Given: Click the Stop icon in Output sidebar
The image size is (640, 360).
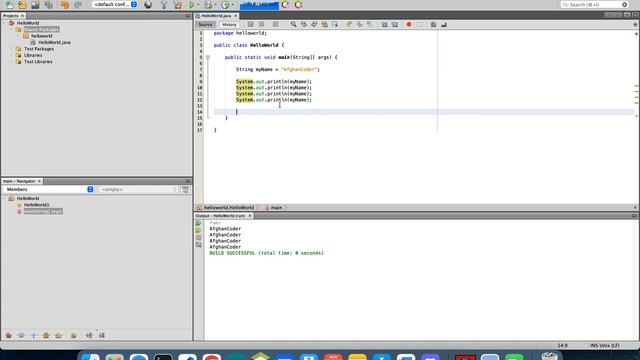Looking at the screenshot, I should coord(198,238).
